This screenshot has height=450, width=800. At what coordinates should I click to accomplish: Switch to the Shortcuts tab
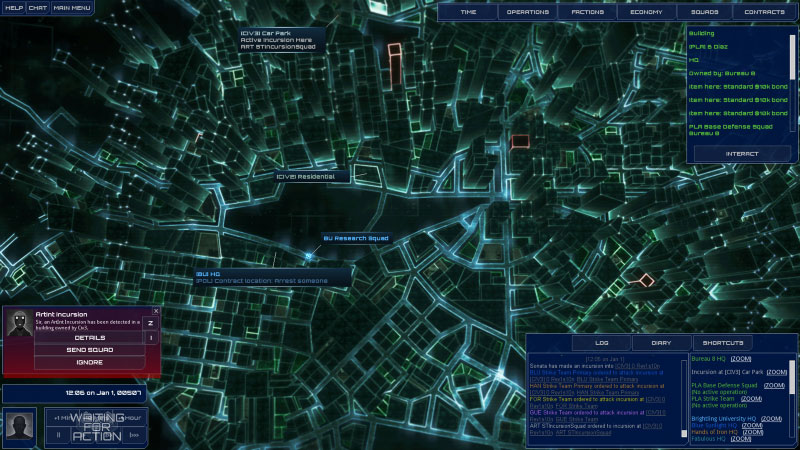716,342
